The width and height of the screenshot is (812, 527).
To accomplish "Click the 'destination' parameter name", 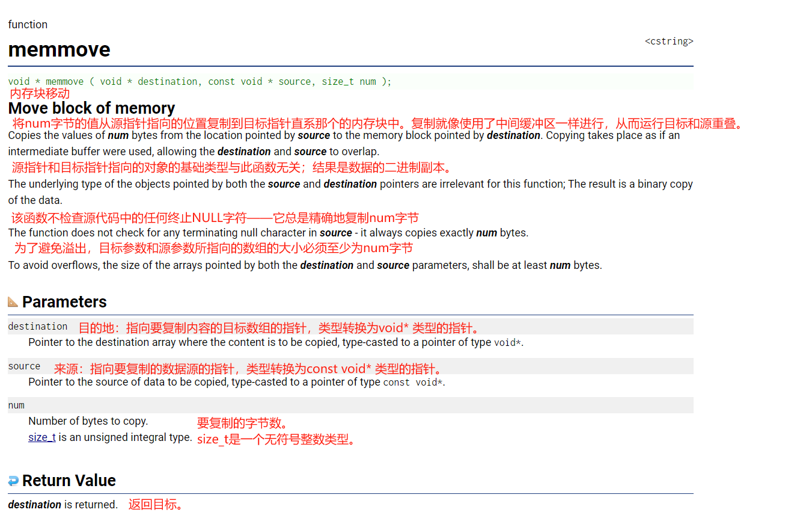I will 38,327.
